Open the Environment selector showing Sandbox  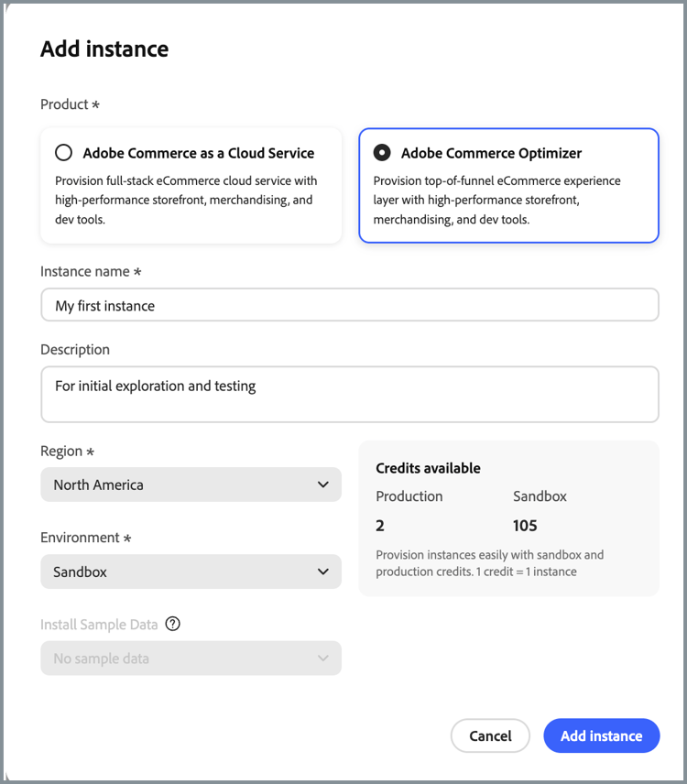pyautogui.click(x=191, y=571)
